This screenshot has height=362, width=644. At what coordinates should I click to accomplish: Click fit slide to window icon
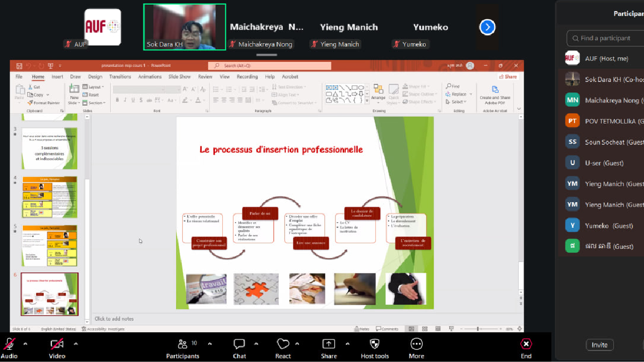(519, 329)
